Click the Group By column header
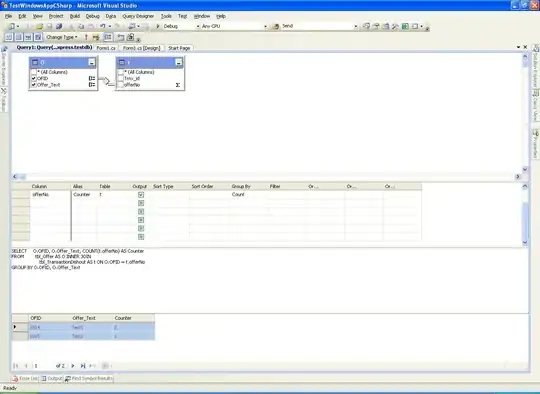The height and width of the screenshot is (394, 540). click(x=248, y=186)
